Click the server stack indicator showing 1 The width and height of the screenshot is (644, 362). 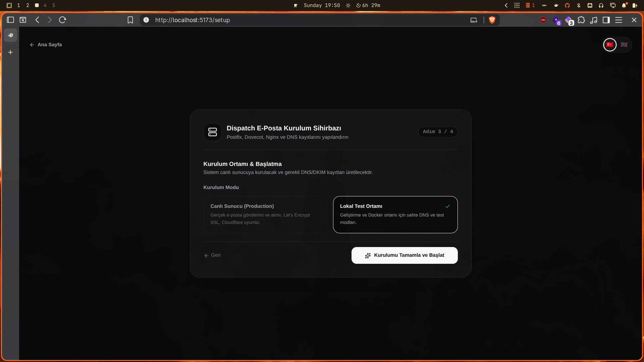click(530, 5)
